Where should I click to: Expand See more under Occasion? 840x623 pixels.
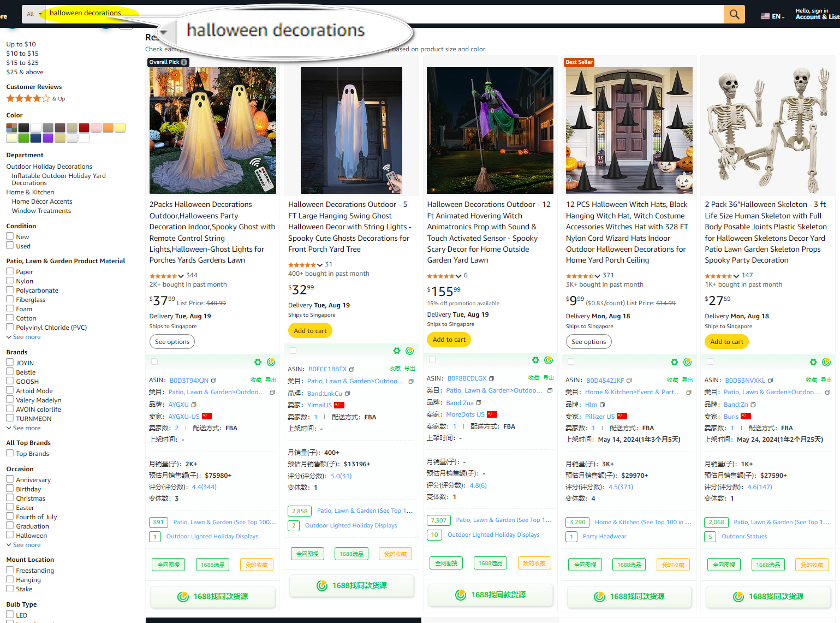[23, 545]
